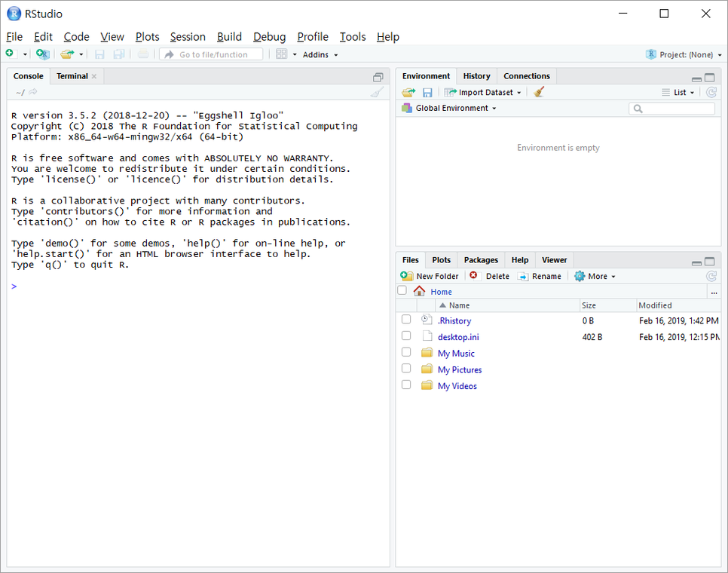Clear console with the broom icon

point(378,92)
